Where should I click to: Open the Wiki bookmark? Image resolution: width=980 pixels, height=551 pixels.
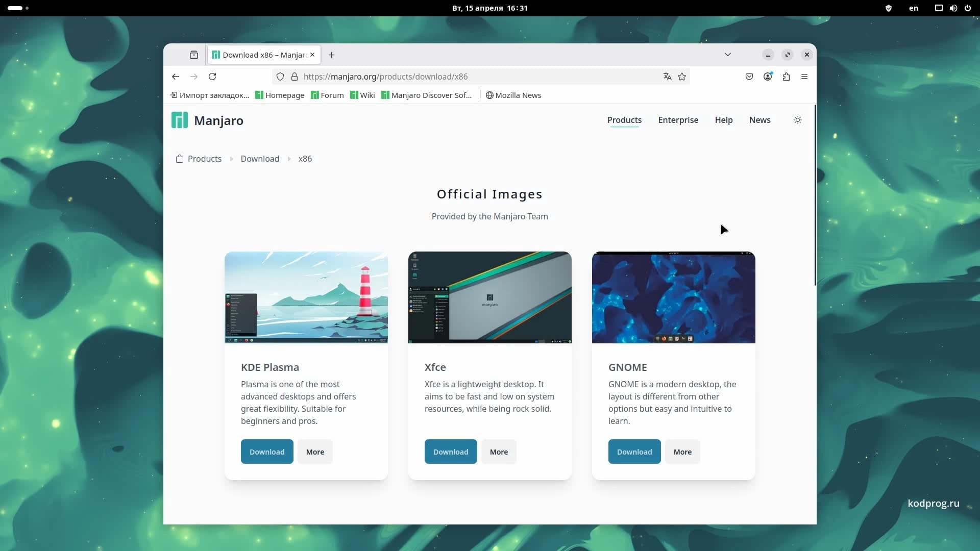point(362,95)
